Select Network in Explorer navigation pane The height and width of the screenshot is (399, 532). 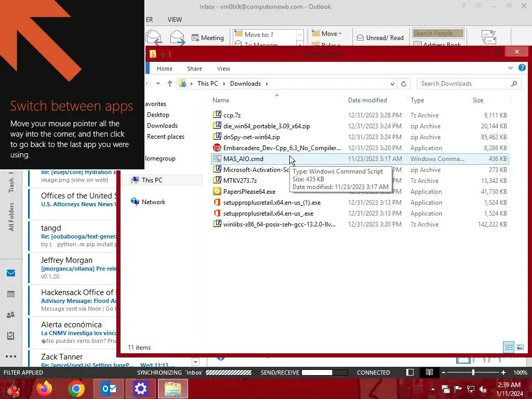(153, 202)
